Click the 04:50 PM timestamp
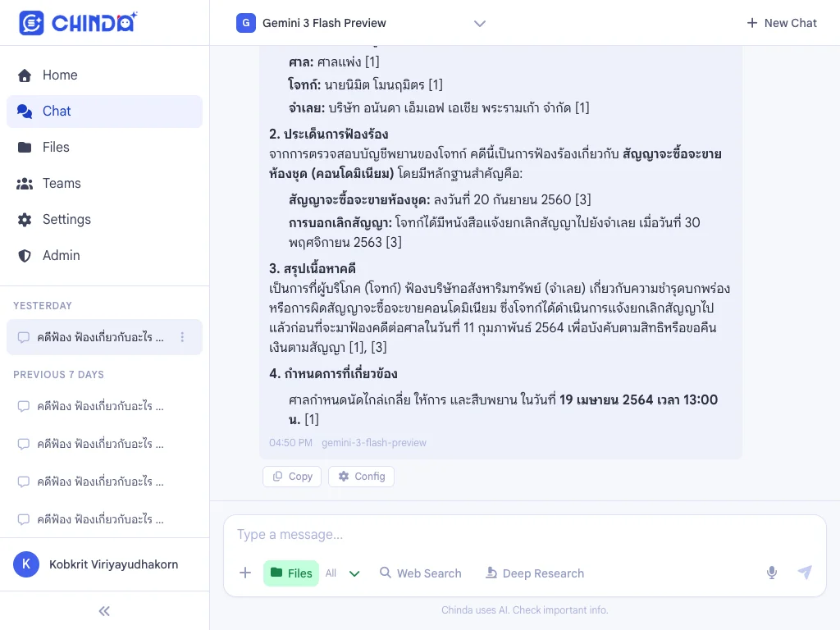 (290, 443)
